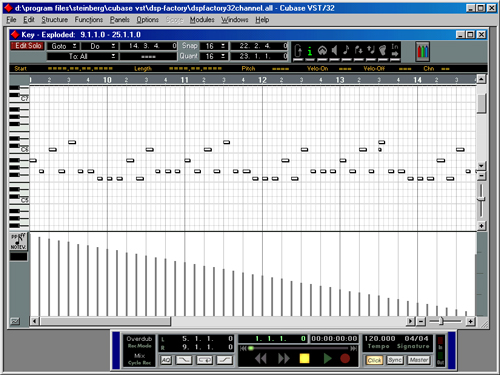Open the Snap value dropdown
500x375 pixels.
point(214,46)
